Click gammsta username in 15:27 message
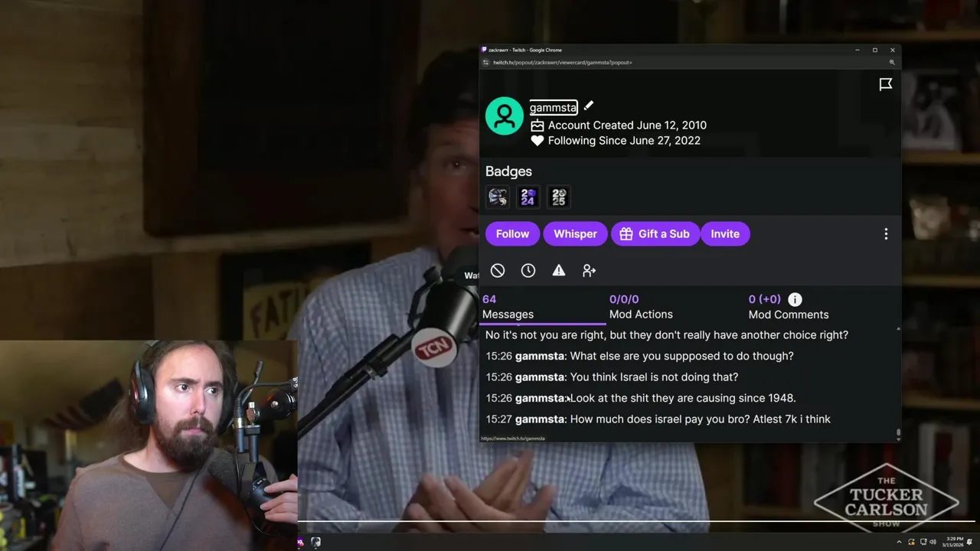980x551 pixels. pos(540,419)
